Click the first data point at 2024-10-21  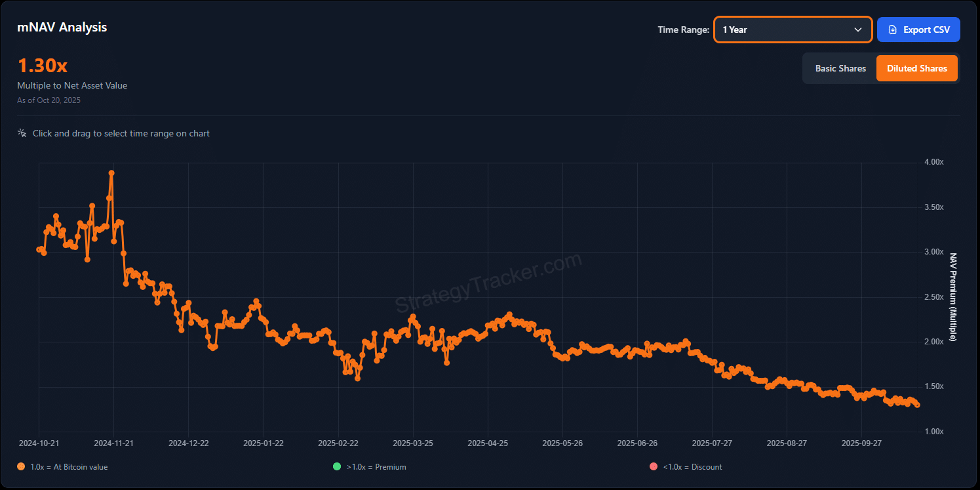(x=39, y=249)
